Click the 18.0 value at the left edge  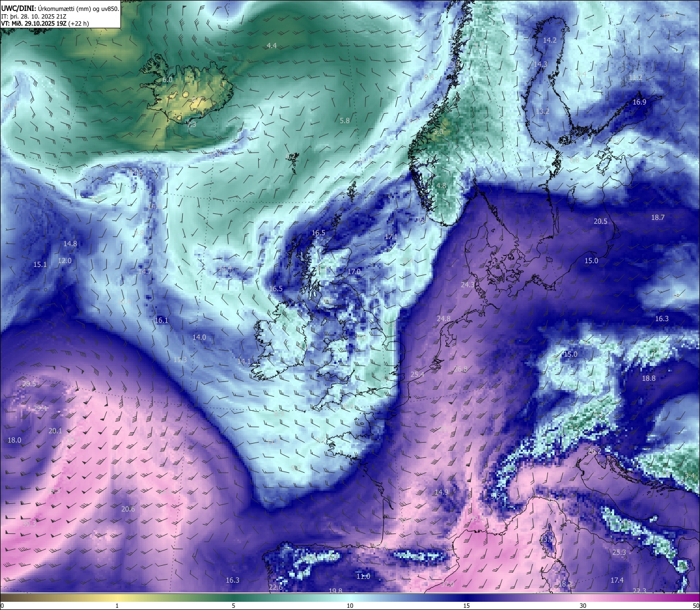click(14, 440)
